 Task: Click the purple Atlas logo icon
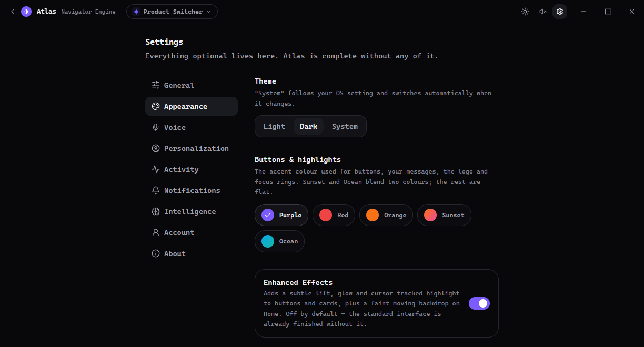pyautogui.click(x=26, y=12)
